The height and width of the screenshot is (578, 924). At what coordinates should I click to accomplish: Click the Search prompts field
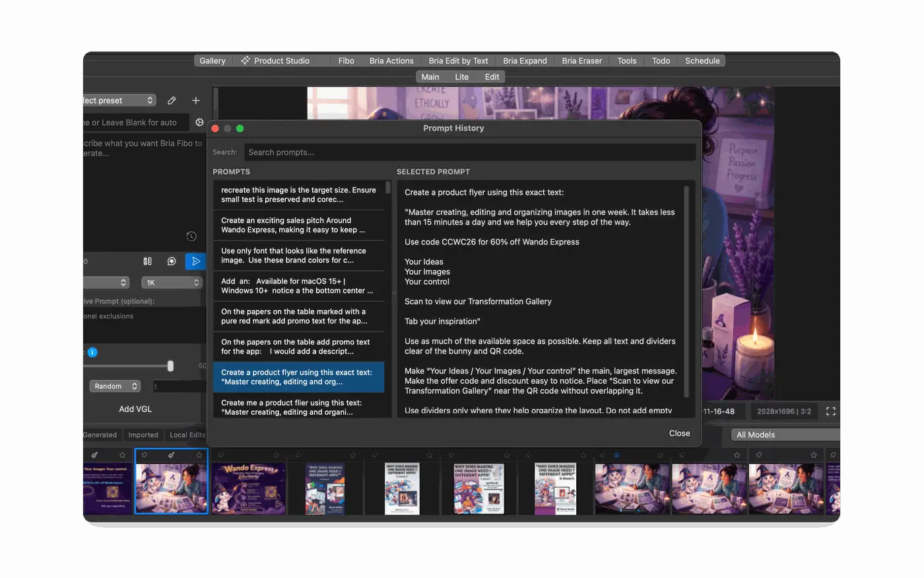470,152
